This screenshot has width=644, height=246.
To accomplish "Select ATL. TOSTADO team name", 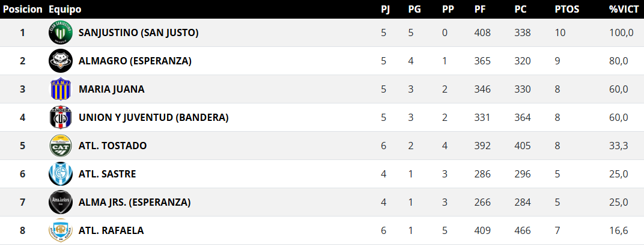I will (x=112, y=146).
